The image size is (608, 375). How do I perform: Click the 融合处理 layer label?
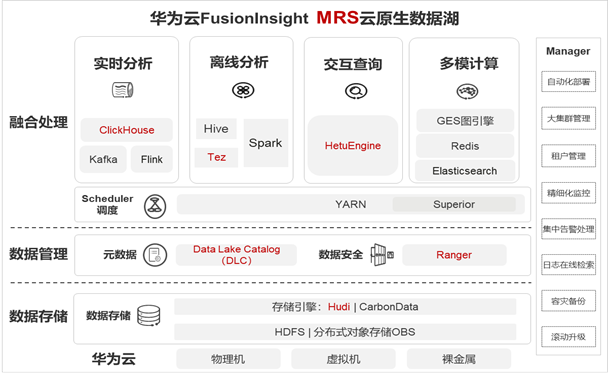point(38,122)
